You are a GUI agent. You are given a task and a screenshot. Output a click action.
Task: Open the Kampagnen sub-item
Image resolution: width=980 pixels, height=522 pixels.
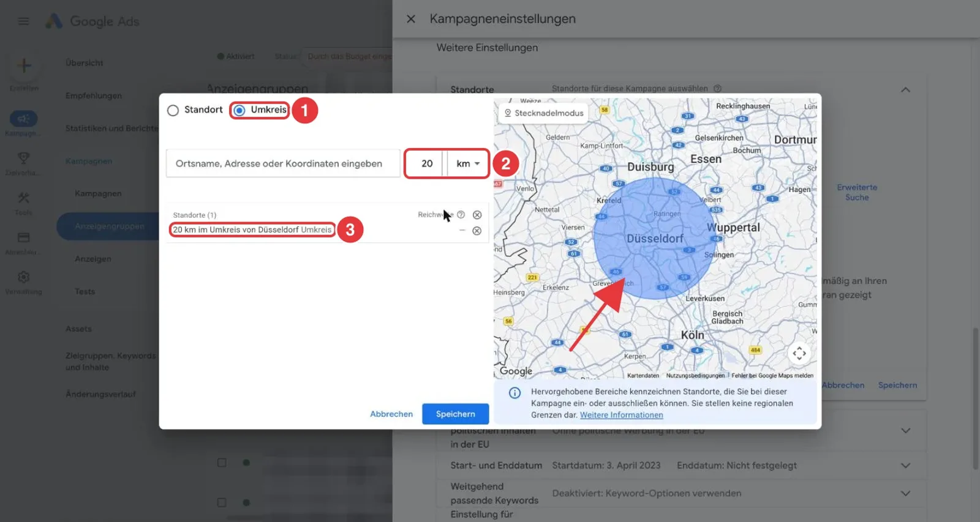click(x=98, y=194)
